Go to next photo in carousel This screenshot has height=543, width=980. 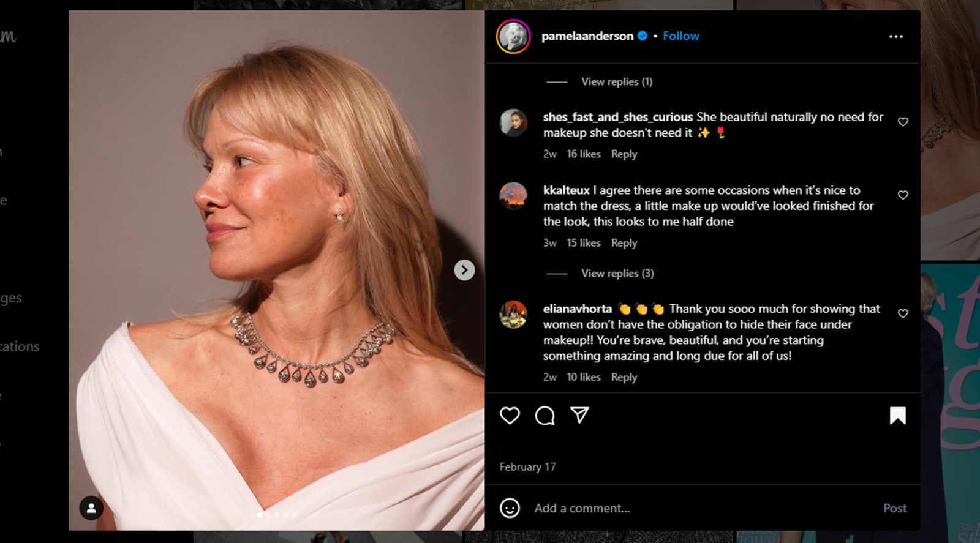464,270
